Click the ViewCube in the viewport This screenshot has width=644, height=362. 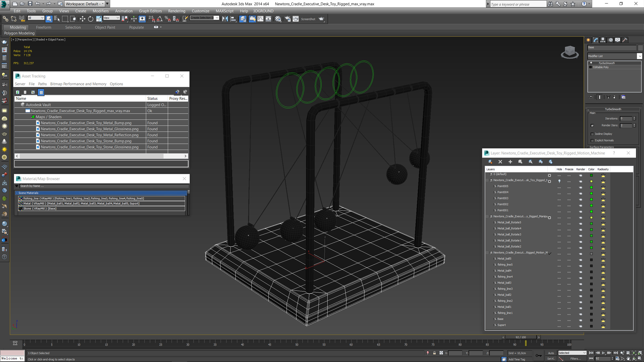(x=570, y=52)
